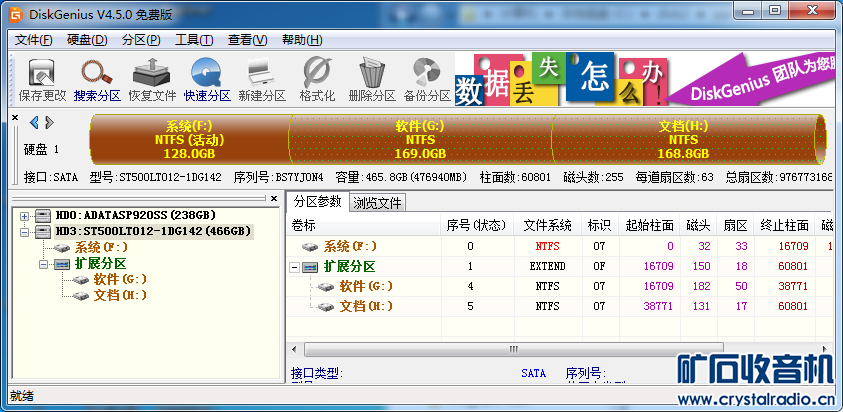The image size is (843, 412).
Task: Expand the HD0 ADATASP920SS disk node
Action: coord(24,216)
